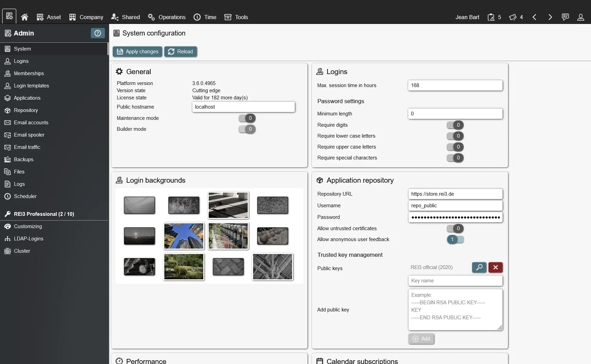This screenshot has width=591, height=364.
Task: Open Email spooler in the sidebar
Action: (29, 135)
